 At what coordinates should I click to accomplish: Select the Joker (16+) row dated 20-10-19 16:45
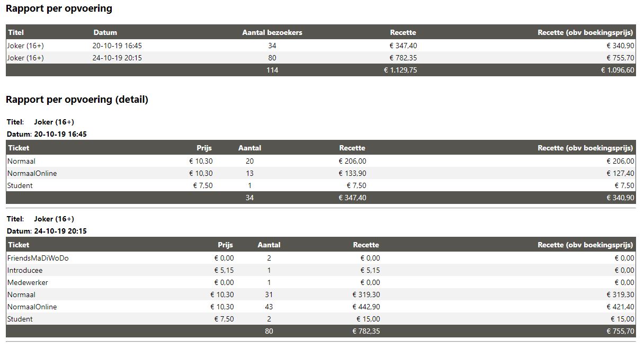tap(321, 46)
